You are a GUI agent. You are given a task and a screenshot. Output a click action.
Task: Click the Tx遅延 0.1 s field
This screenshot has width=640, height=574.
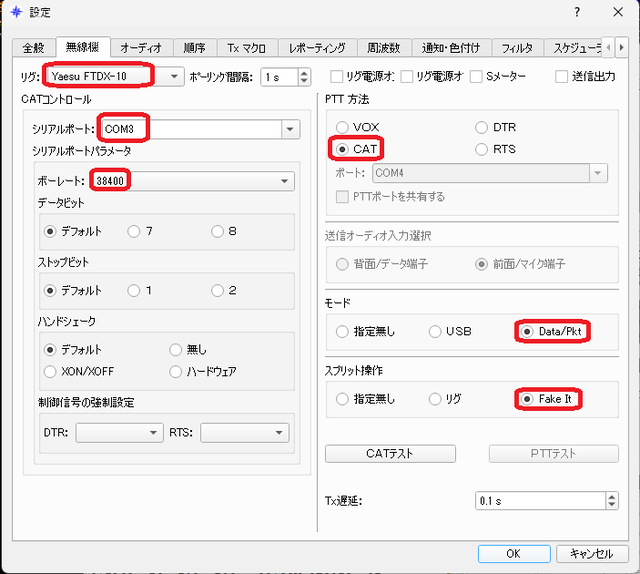point(541,501)
